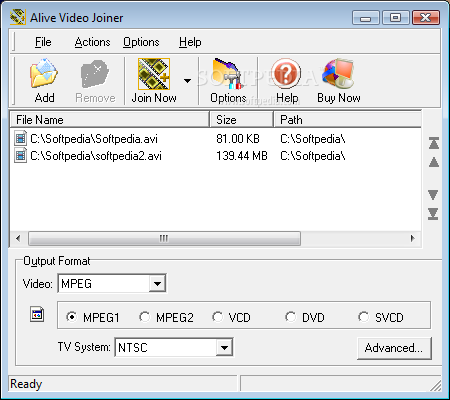This screenshot has width=450, height=400.
Task: Move selected file down one position
Action: click(x=433, y=195)
